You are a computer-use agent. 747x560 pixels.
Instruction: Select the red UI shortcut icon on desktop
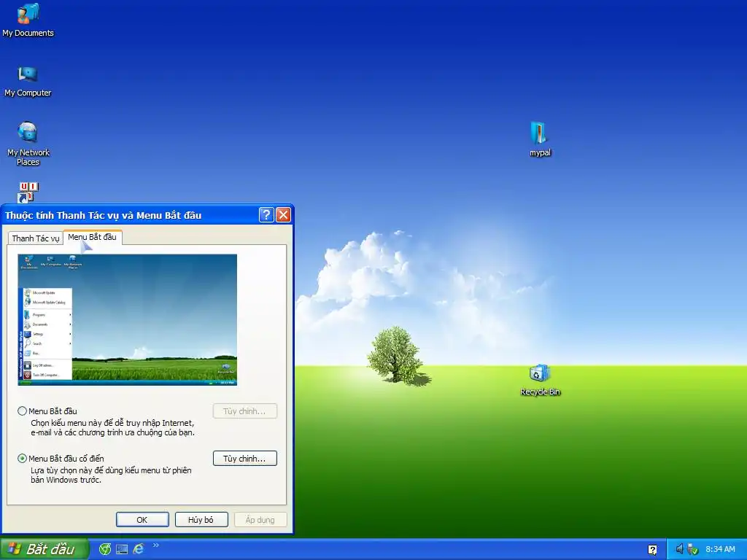point(28,192)
